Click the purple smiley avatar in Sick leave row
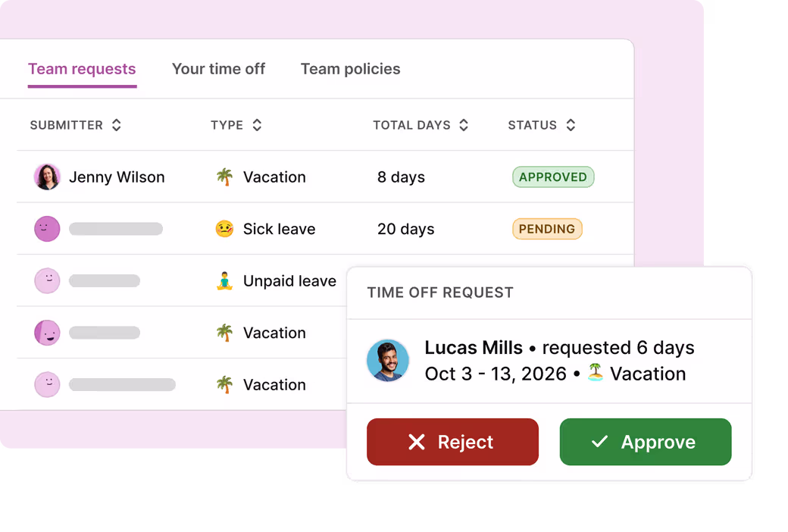Viewport: 788px width, 532px height. tap(47, 229)
